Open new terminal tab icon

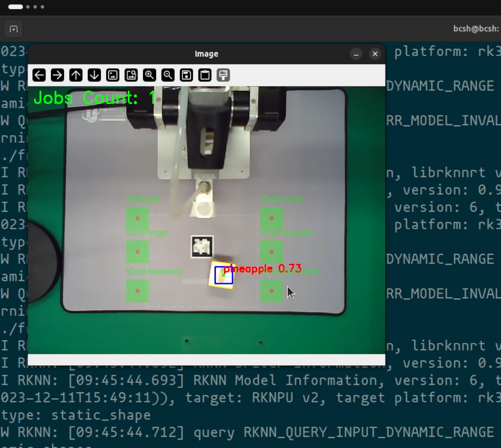pos(13,29)
